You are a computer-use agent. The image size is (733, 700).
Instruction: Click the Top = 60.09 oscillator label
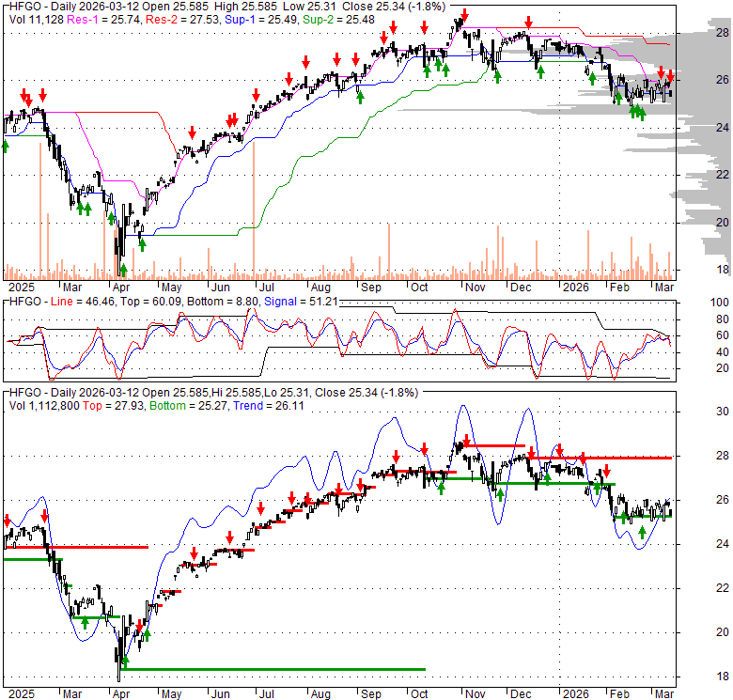150,302
